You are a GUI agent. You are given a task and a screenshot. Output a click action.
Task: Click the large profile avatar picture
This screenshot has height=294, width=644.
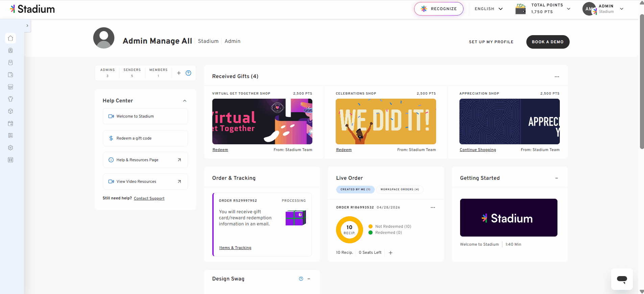click(x=104, y=38)
